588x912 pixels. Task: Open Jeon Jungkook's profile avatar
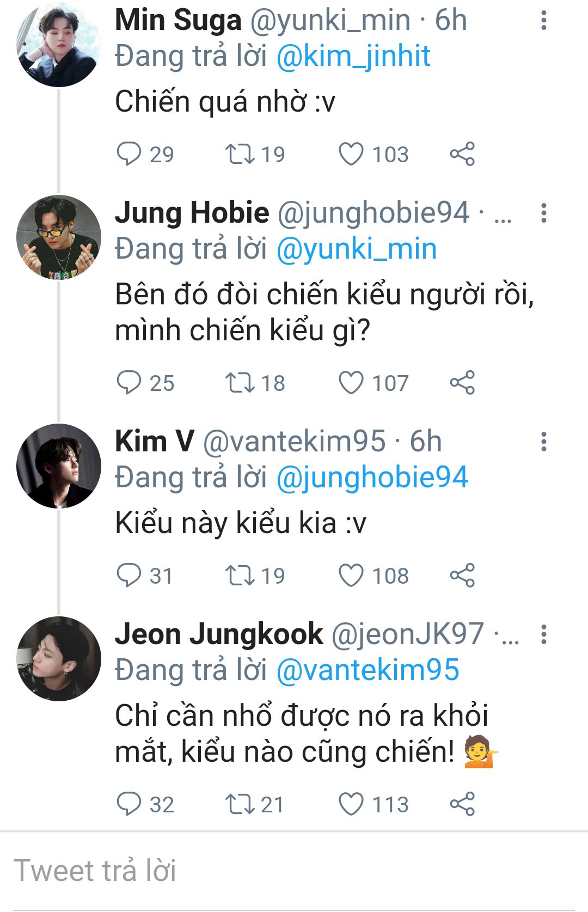coord(59,658)
